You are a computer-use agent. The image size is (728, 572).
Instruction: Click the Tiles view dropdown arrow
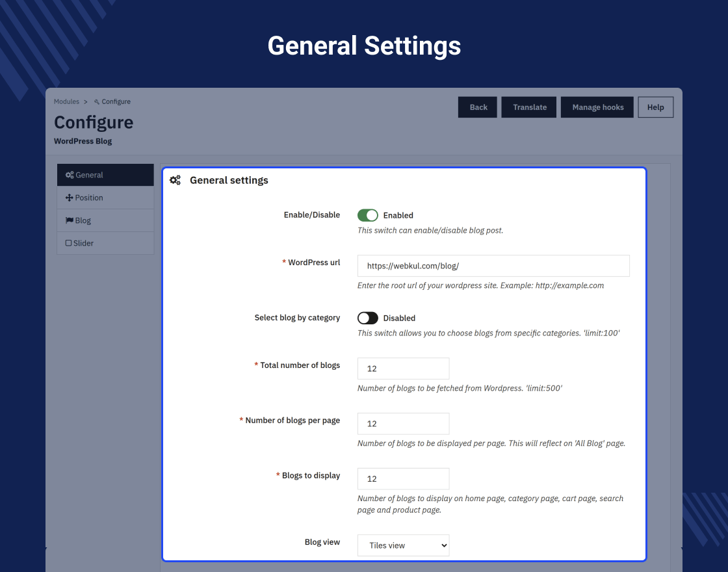pyautogui.click(x=444, y=545)
